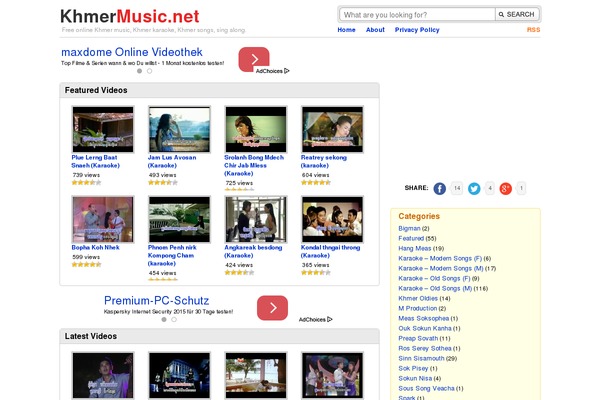Open Premium-PC-Schutz ad headline
This screenshot has height=400, width=600.
click(x=157, y=300)
